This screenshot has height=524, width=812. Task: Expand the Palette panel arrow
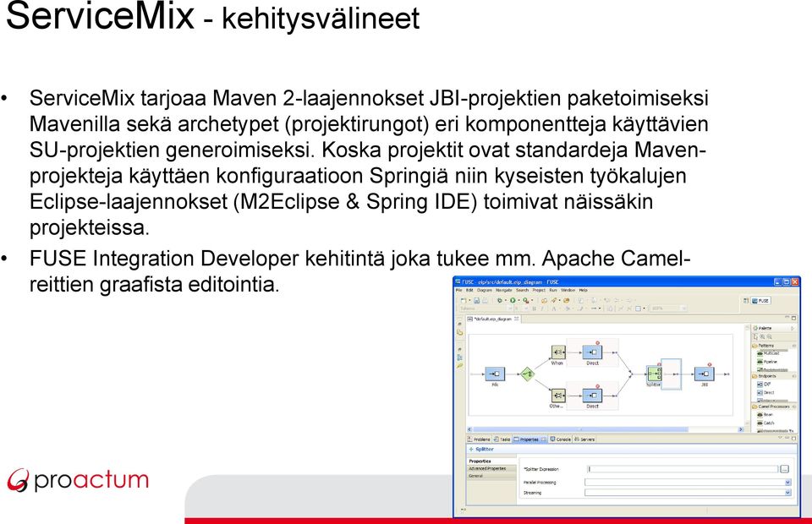click(792, 328)
